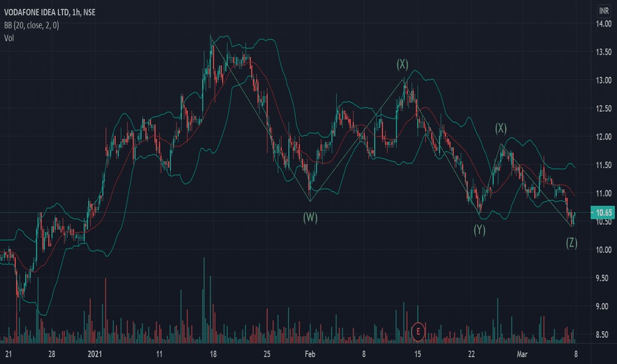
Task: Click the 28 date axis label
Action: (x=52, y=354)
